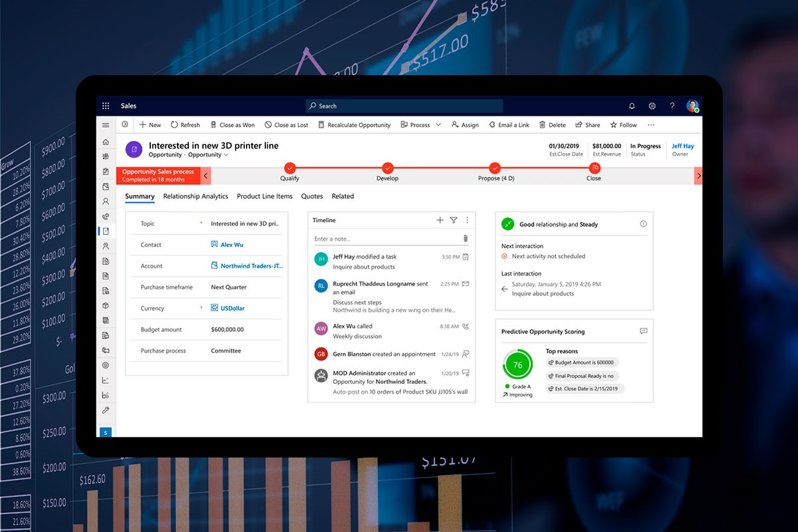Open the phone Leads sidebar icon
The height and width of the screenshot is (532, 798).
[106, 217]
